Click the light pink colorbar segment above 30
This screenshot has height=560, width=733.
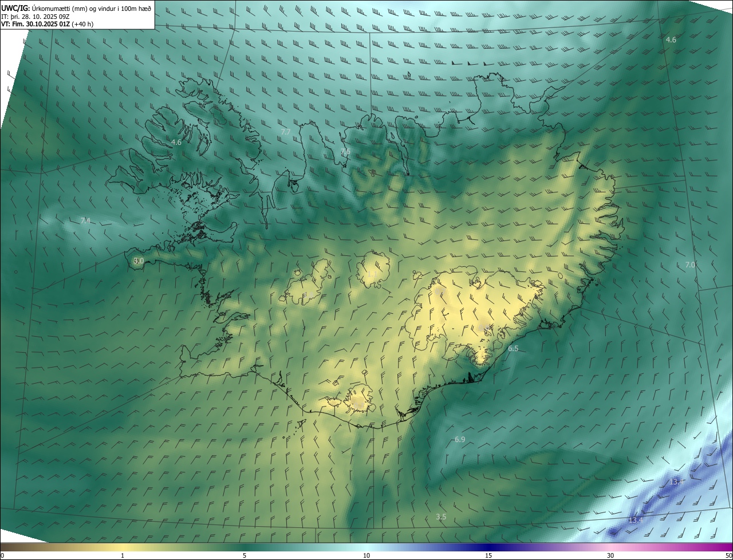[x=610, y=547]
